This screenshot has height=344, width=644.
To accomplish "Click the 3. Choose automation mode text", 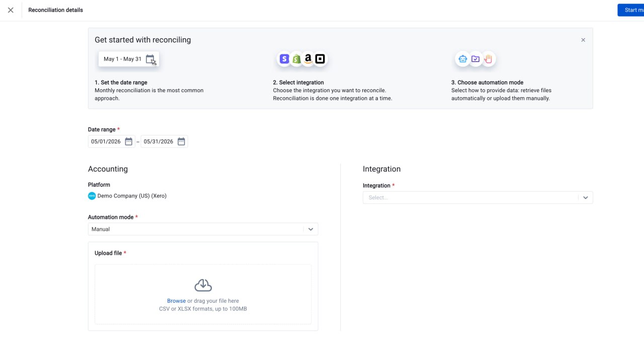I will tap(488, 83).
